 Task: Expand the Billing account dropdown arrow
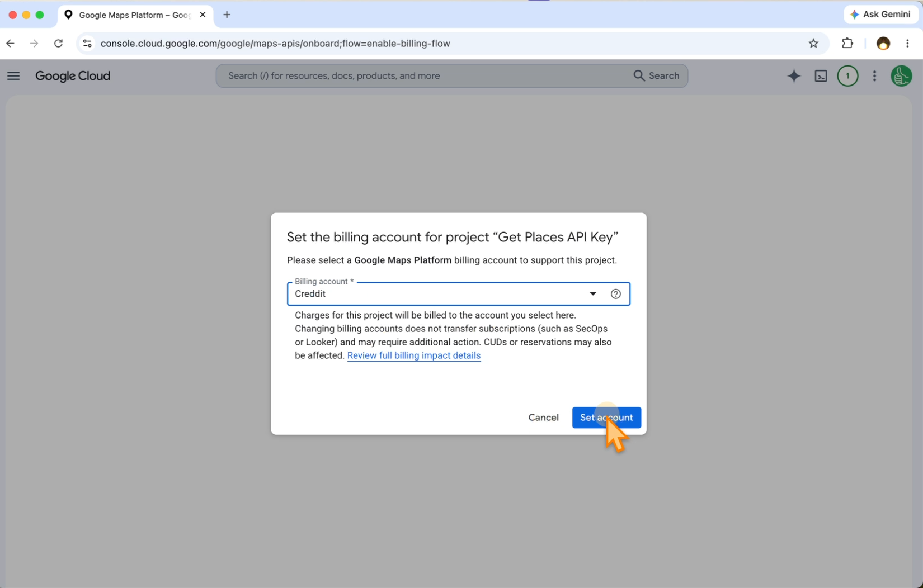click(x=592, y=294)
